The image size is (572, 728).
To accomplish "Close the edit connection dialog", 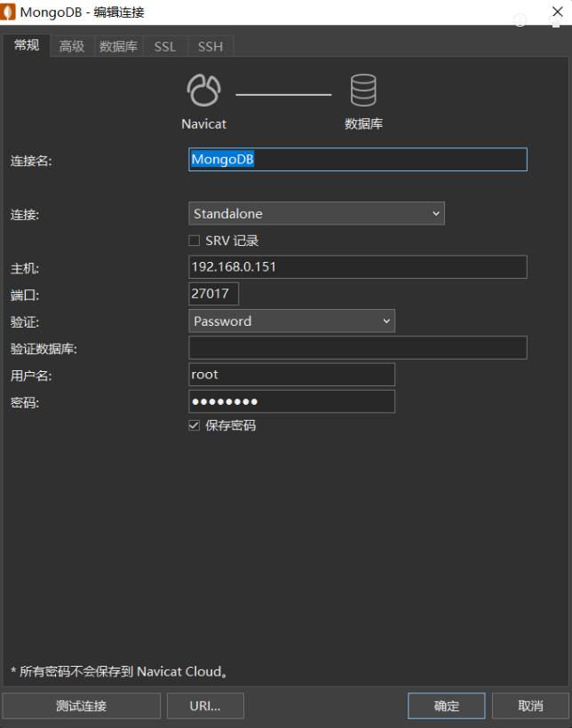I will click(557, 12).
